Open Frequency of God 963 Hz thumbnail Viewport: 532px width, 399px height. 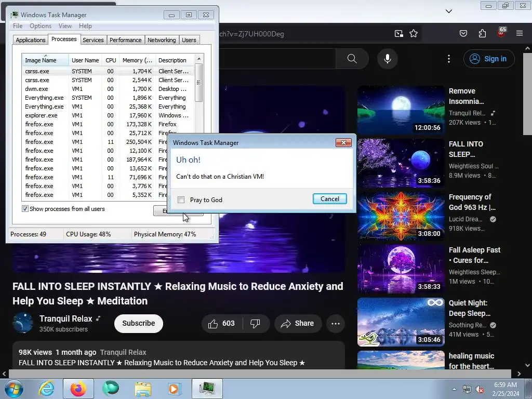401,216
